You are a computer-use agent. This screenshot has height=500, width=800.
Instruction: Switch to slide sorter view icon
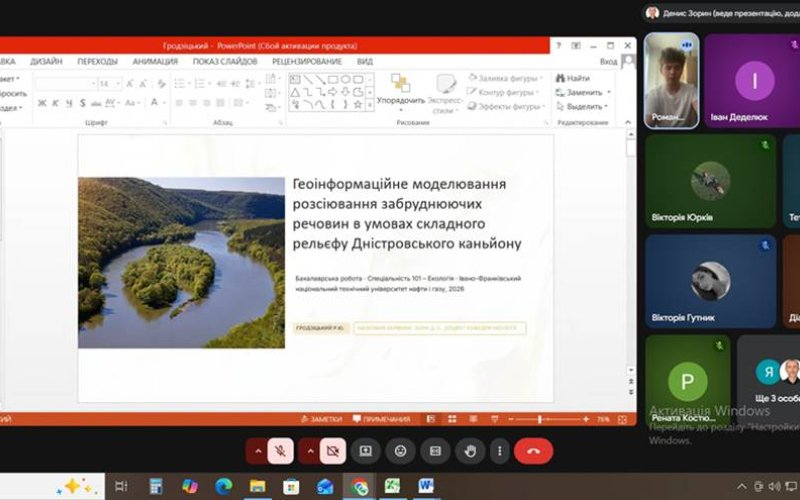tap(452, 419)
